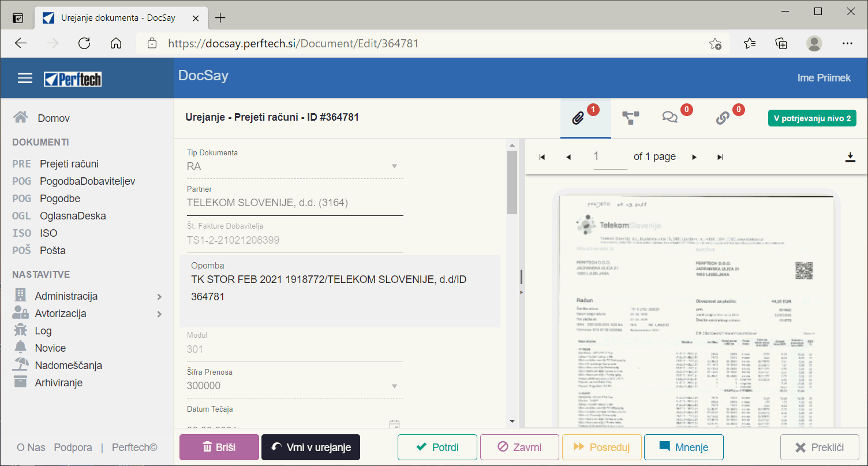This screenshot has height=466, width=868.
Task: Open a new browser tab
Action: tap(220, 18)
